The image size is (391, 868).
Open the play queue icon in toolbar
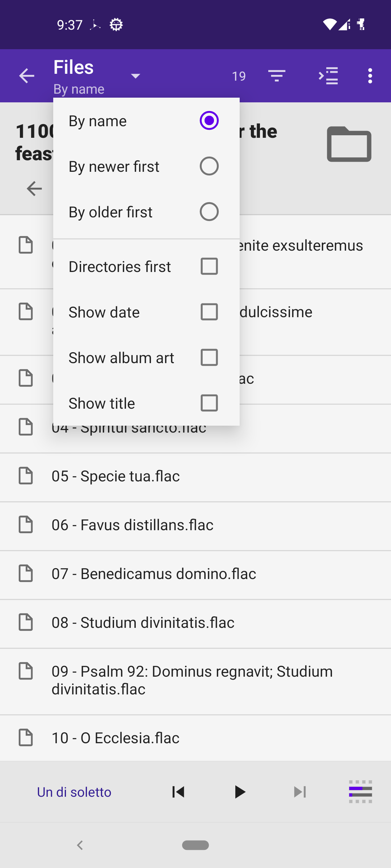(328, 76)
